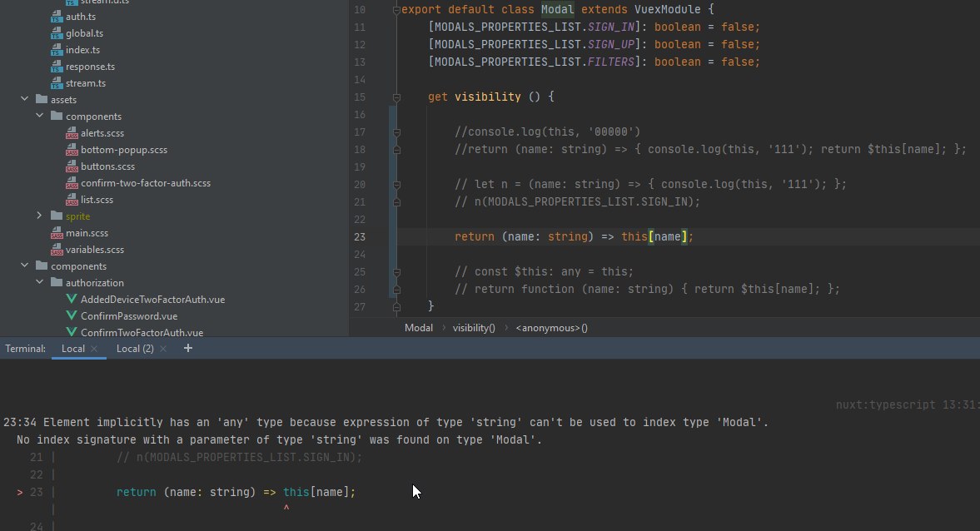This screenshot has width=980, height=531.
Task: Click visibility() in the breadcrumb bar
Action: 474,328
